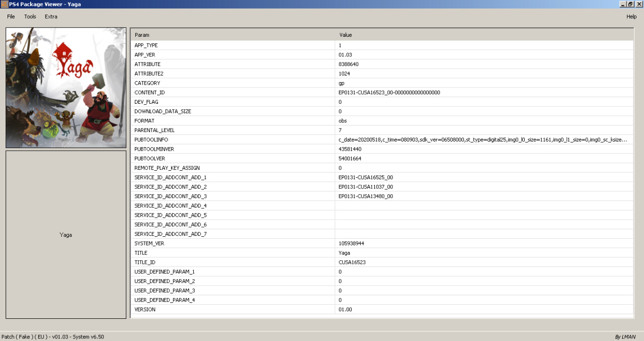Select the SERVICE_ID_ADDCONT_ADD_5 parameter
This screenshot has width=644, height=341.
pos(171,215)
